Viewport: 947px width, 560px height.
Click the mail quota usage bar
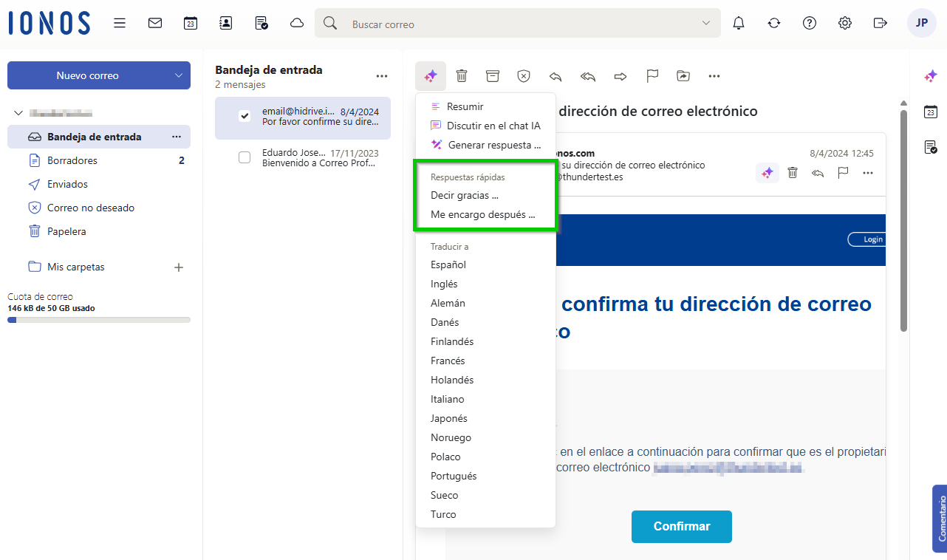coord(99,319)
